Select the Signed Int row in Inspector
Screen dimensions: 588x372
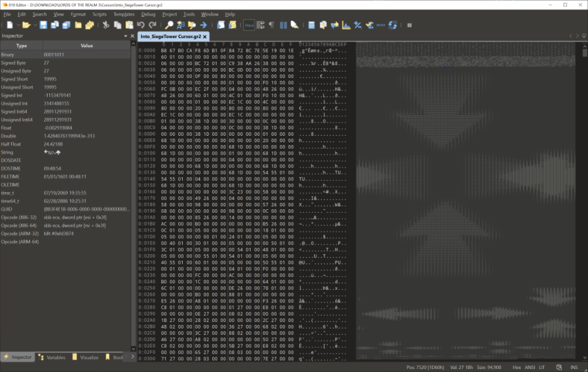(x=65, y=96)
